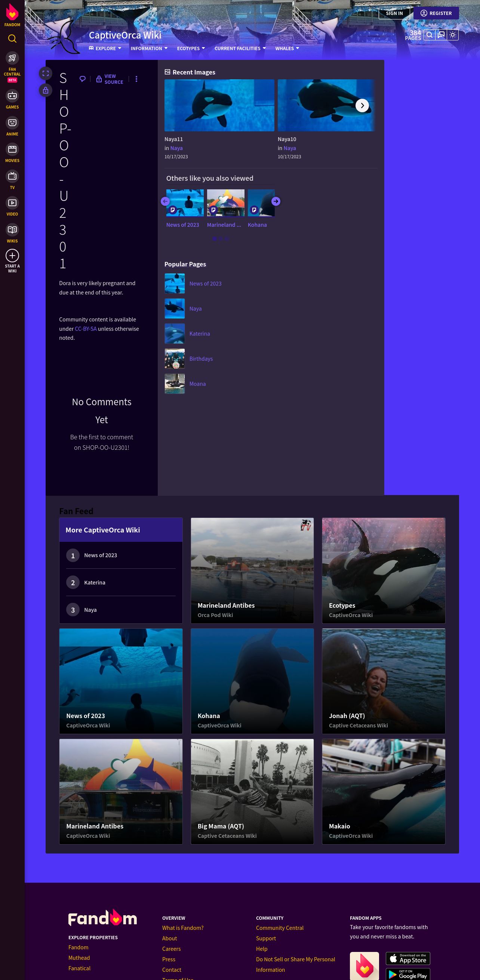Screen dimensions: 480x980
Task: Open the wiki discussions icon
Action: coord(441,35)
